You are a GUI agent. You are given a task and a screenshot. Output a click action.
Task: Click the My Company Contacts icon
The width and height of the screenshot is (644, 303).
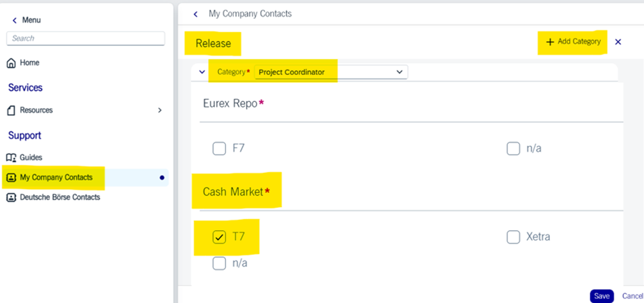(x=11, y=178)
